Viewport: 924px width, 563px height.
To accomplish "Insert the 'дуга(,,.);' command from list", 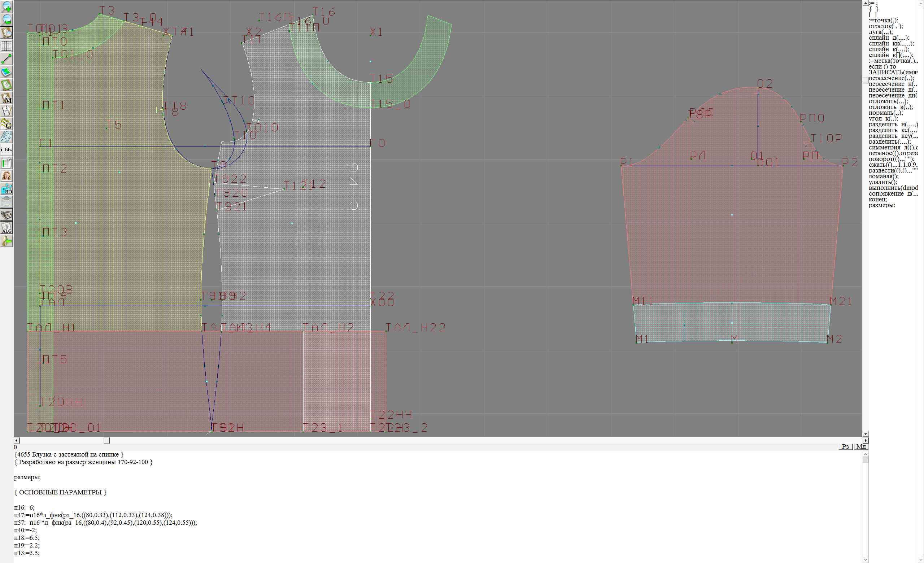I will click(x=881, y=32).
